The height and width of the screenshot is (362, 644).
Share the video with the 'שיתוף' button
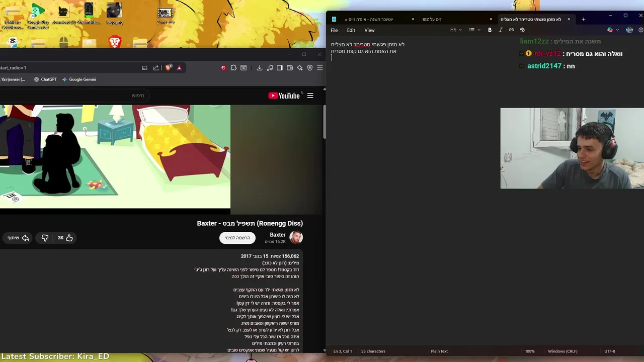18,238
